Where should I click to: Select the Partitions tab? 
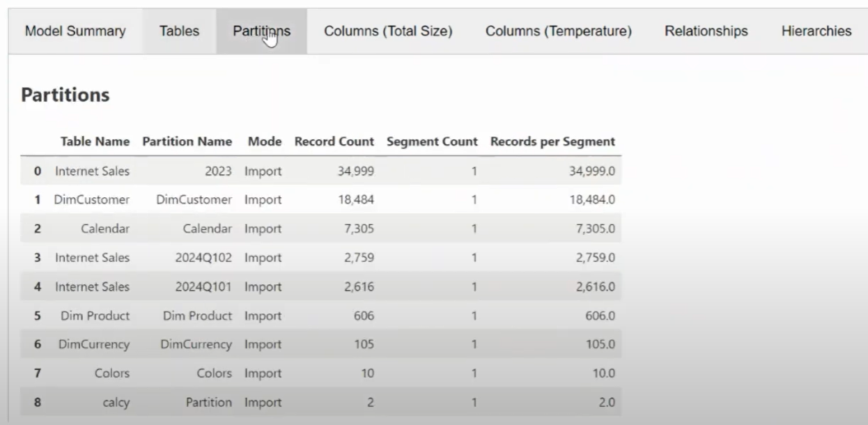coord(261,31)
